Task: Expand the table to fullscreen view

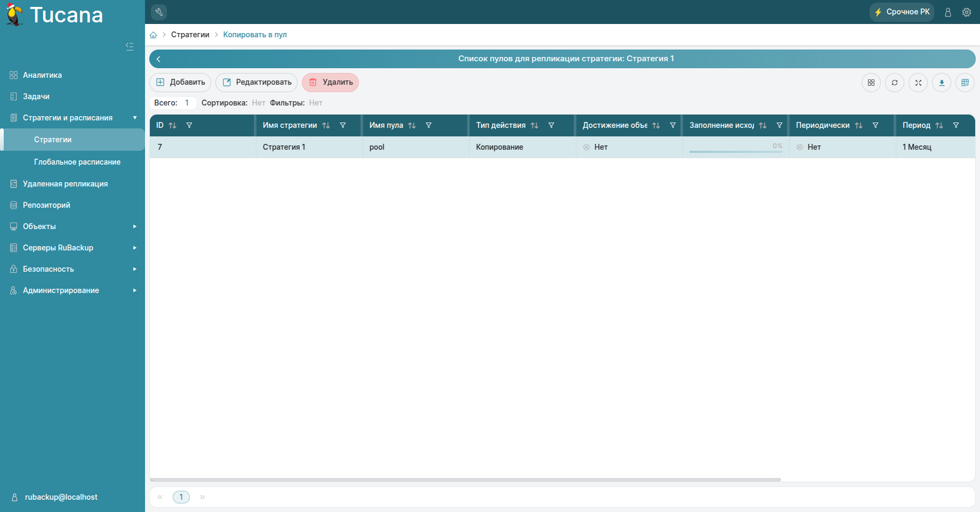Action: pyautogui.click(x=918, y=83)
